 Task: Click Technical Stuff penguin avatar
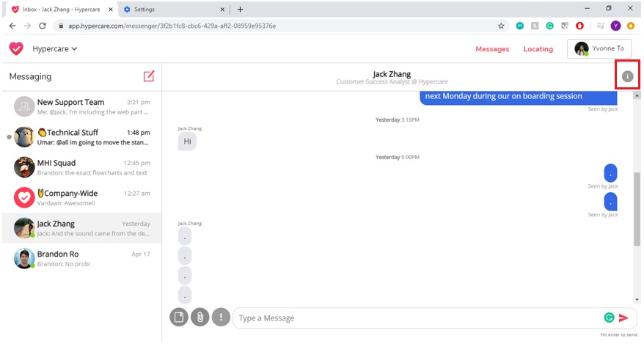click(x=23, y=136)
